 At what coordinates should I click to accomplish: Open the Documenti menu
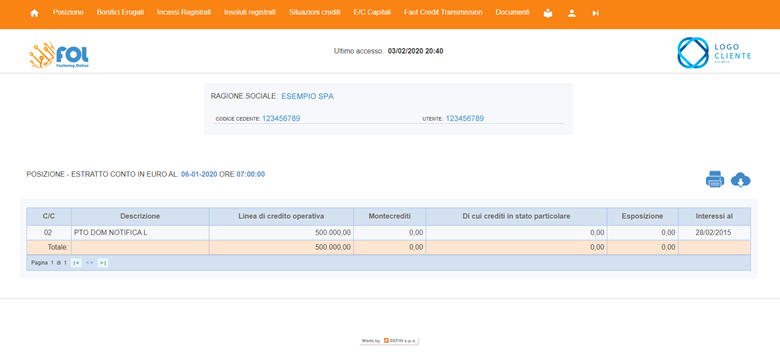(512, 12)
